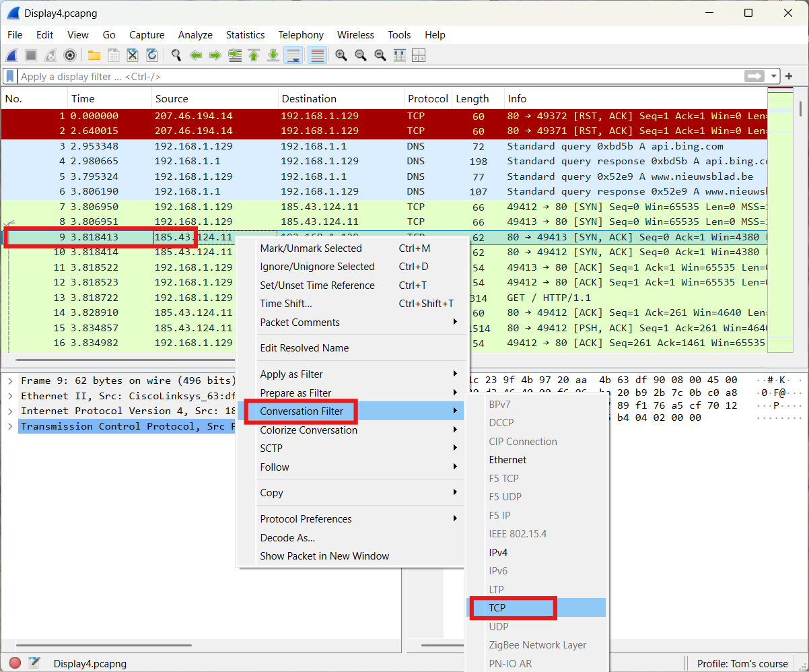Expand Prepare as Filter submenu
The image size is (809, 672).
pyautogui.click(x=350, y=393)
